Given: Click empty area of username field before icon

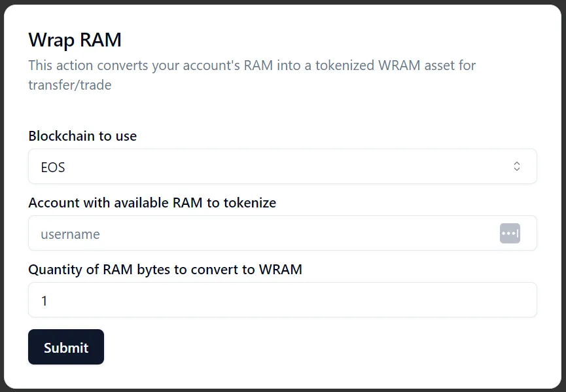Looking at the screenshot, I should 300,233.
